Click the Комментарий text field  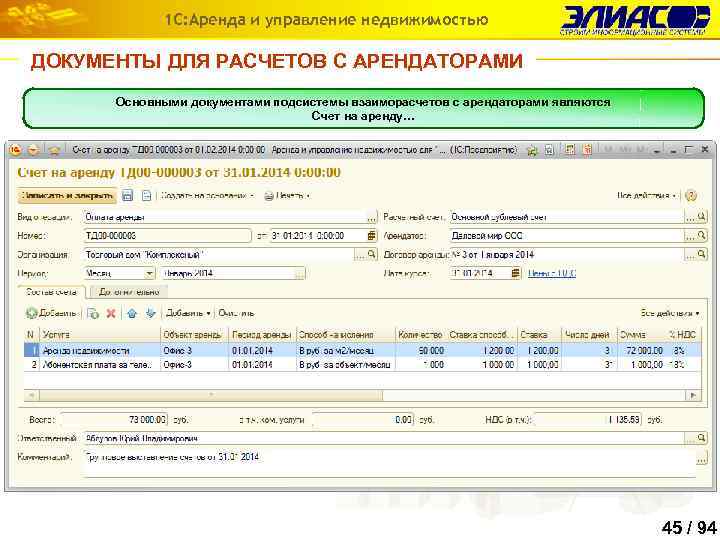(389, 463)
